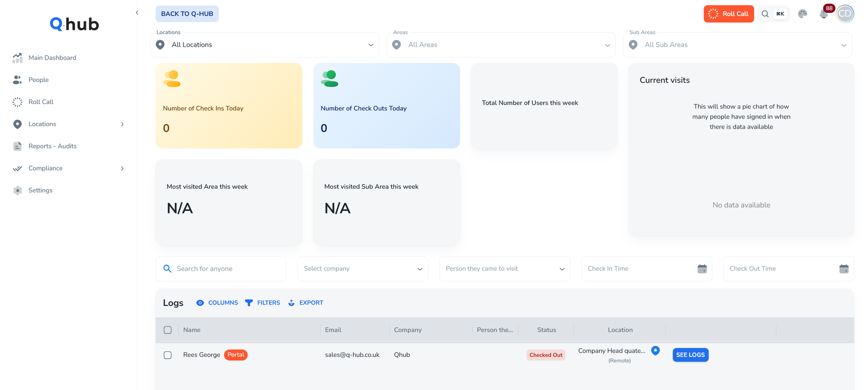The width and height of the screenshot is (868, 390).
Task: Click the pin icon in Locations dropdown
Action: pyautogui.click(x=160, y=45)
